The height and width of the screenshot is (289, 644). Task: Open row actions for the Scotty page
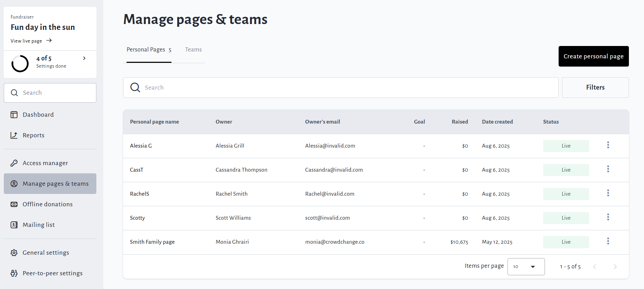click(x=608, y=217)
